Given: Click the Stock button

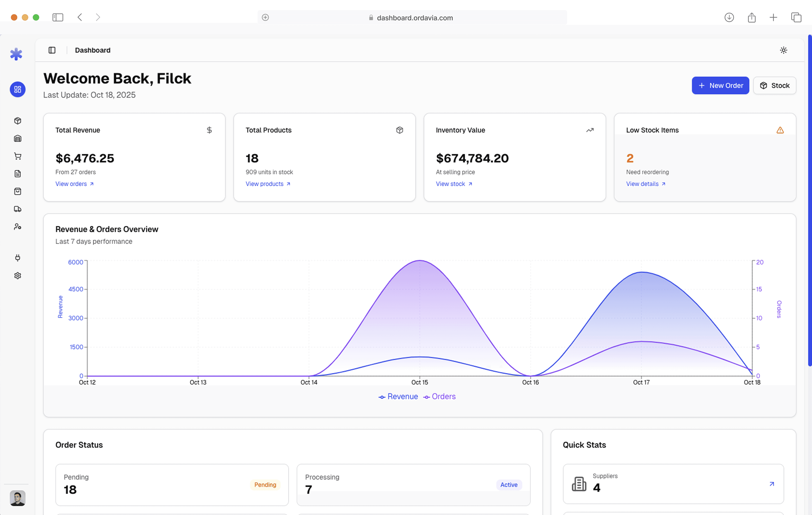Looking at the screenshot, I should click(775, 86).
